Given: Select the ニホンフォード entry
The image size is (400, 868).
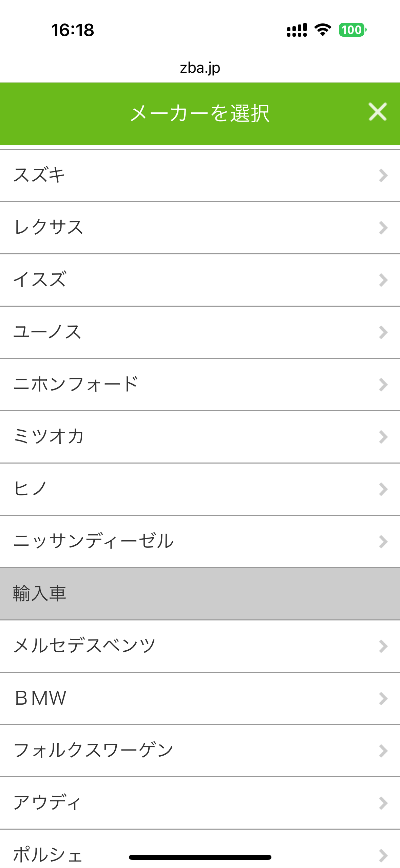Looking at the screenshot, I should tap(200, 384).
